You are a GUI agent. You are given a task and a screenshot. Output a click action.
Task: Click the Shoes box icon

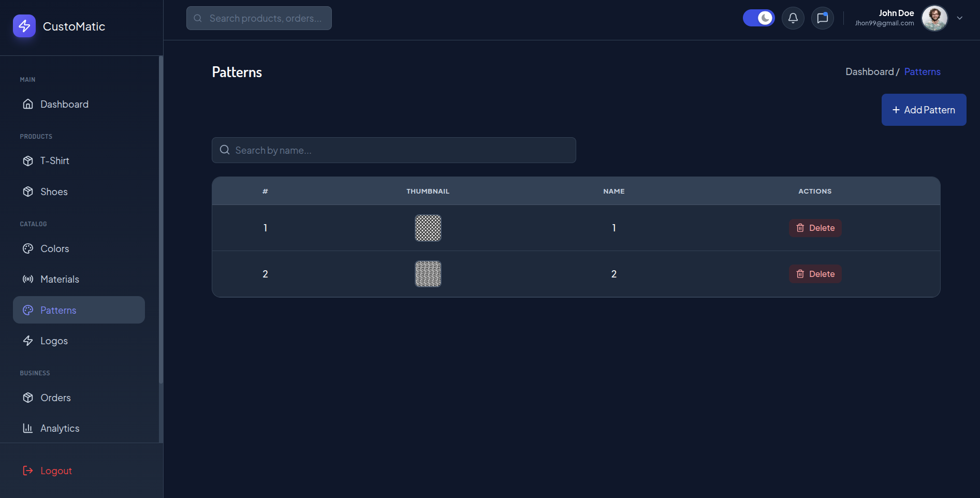(28, 192)
